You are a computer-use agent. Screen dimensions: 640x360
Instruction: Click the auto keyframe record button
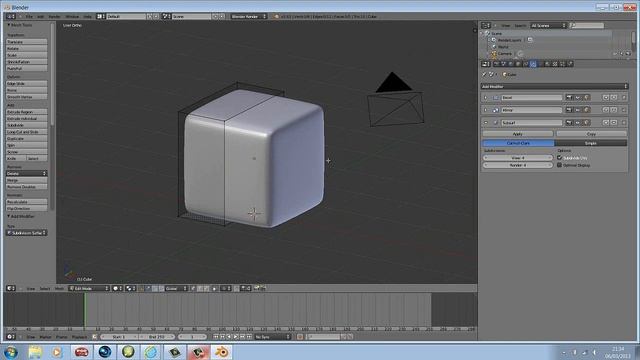pos(300,337)
